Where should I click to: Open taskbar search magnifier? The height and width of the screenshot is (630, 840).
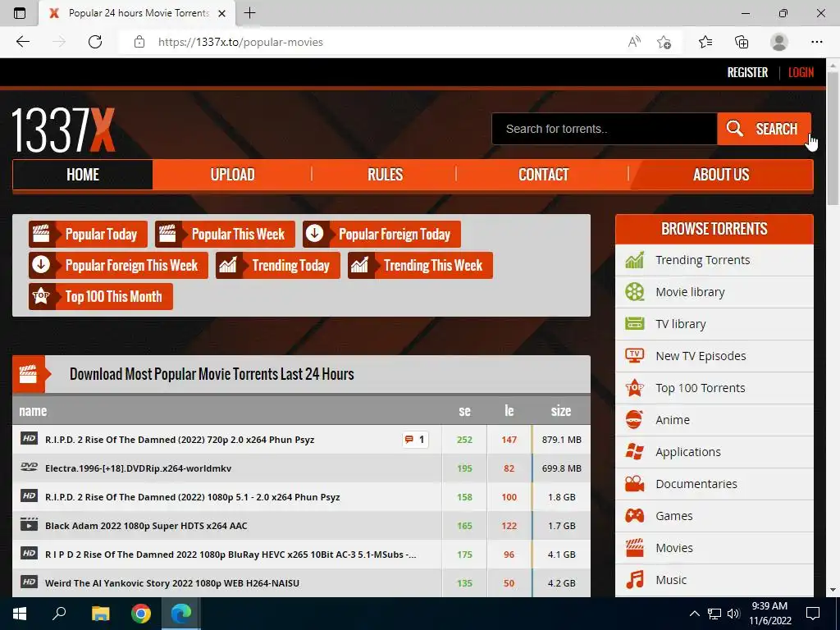[59, 614]
